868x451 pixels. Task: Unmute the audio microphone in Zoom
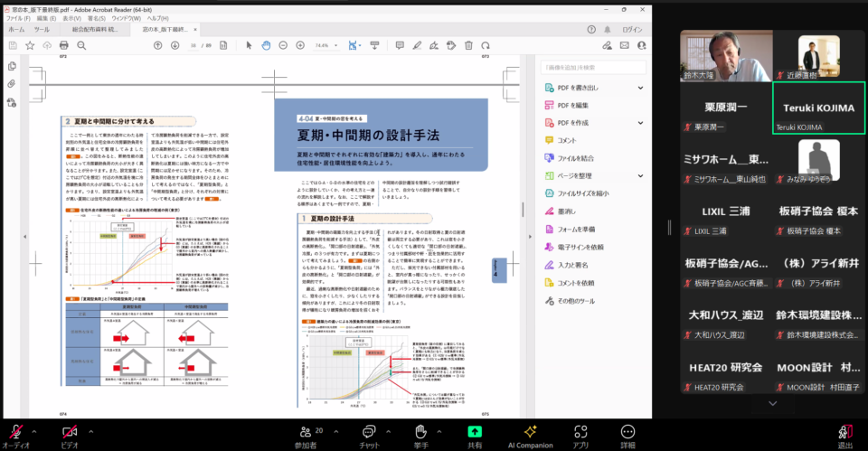coord(16,436)
